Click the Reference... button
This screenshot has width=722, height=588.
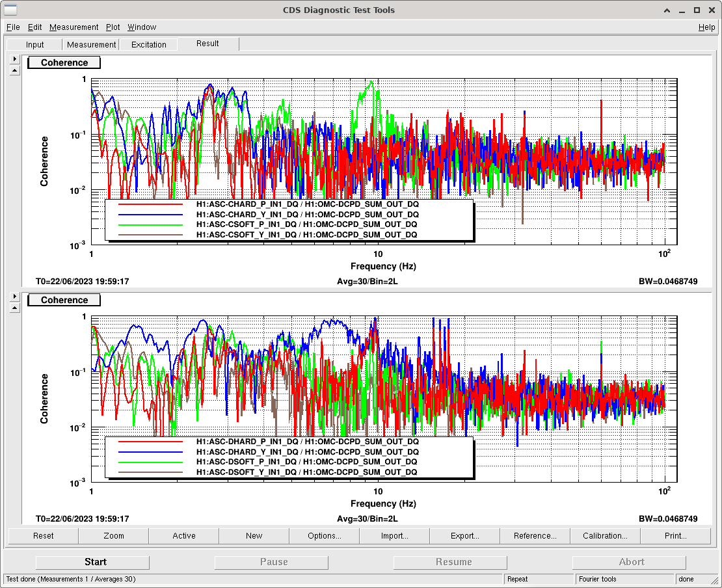pyautogui.click(x=535, y=536)
